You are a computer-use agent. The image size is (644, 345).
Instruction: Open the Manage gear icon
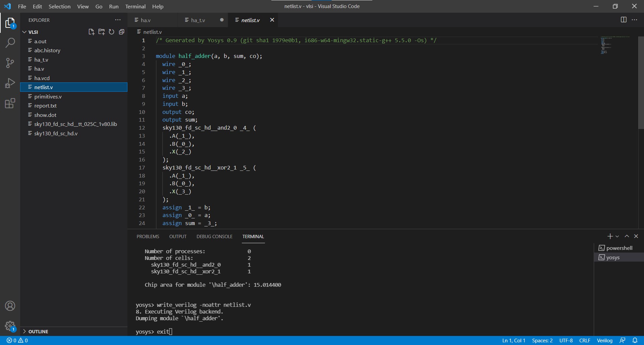coord(10,326)
